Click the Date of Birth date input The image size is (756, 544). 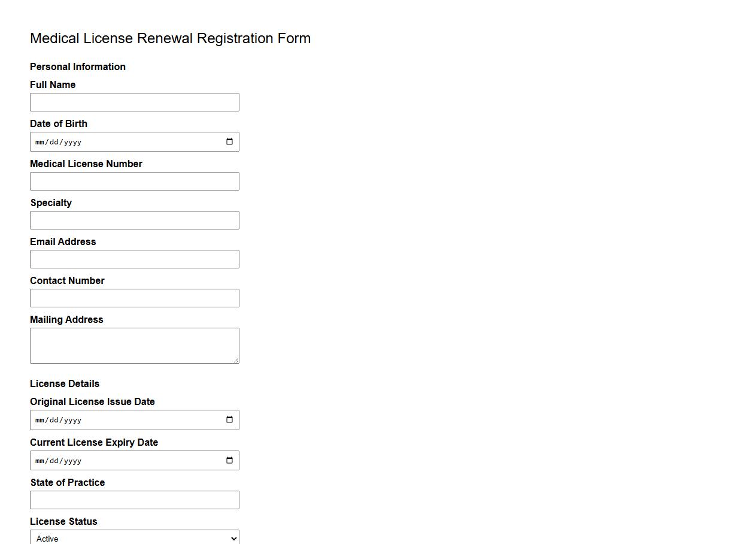point(120,141)
